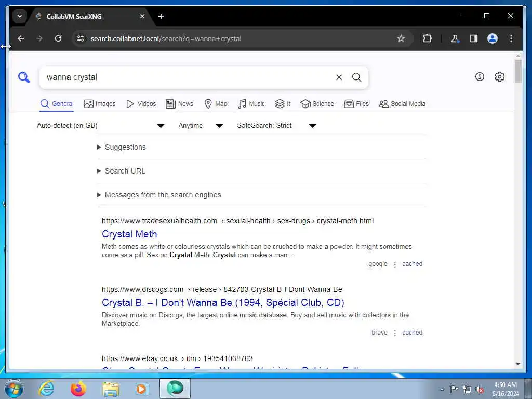Click the muted volume tray icon

(x=480, y=389)
